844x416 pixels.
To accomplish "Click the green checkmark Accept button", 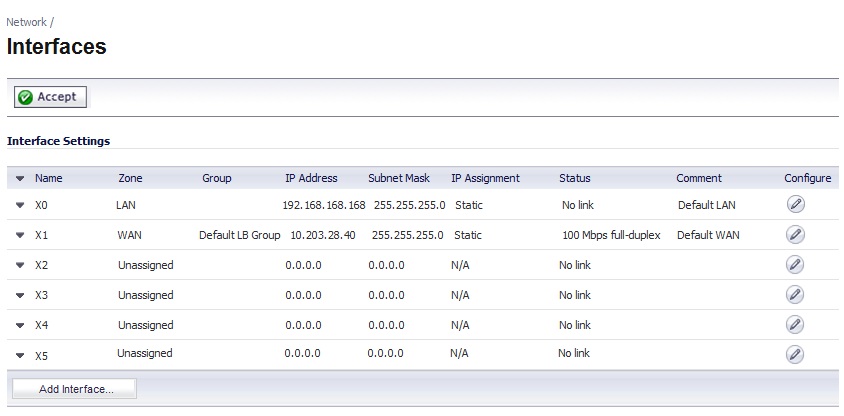I will point(51,97).
